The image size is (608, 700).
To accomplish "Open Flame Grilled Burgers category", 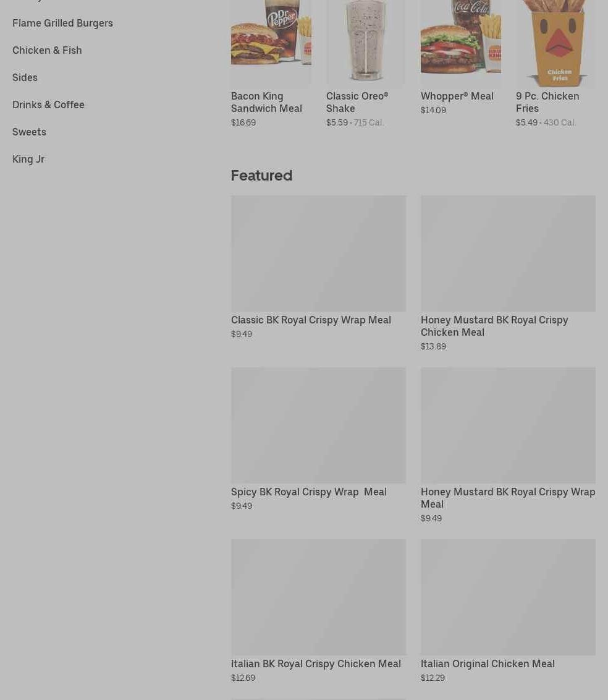I will point(62,23).
